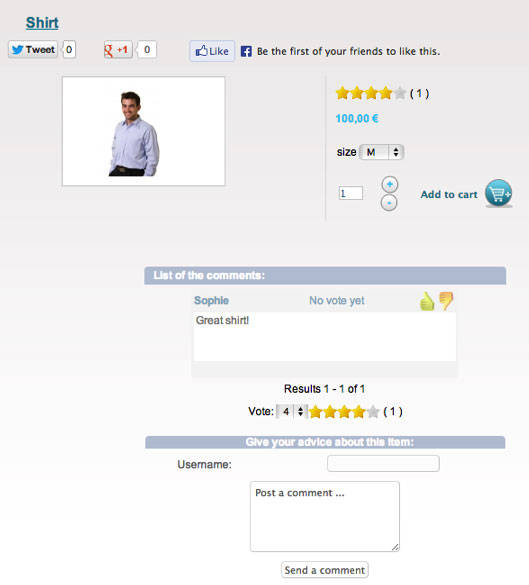Open the size M dropdown

coord(381,152)
